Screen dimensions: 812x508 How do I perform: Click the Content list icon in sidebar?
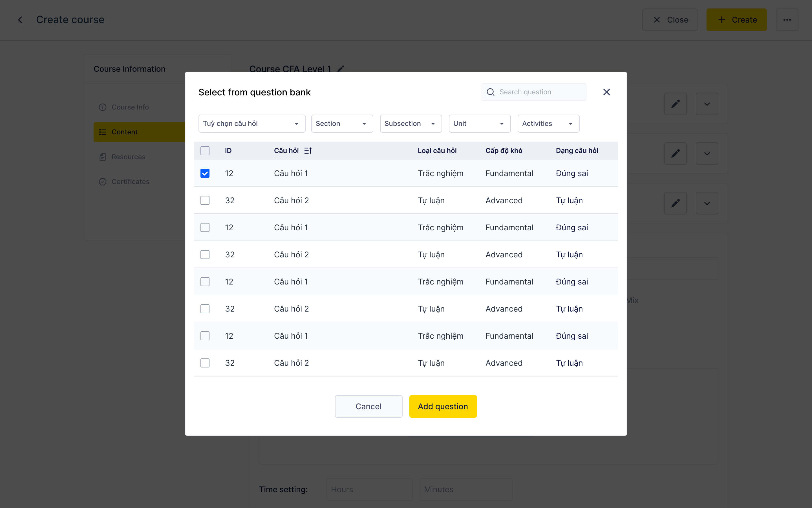[x=103, y=132]
